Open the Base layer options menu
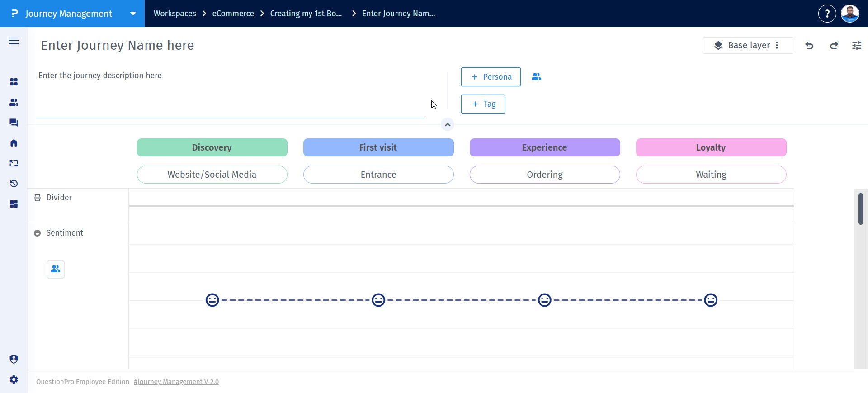868x393 pixels. 777,45
